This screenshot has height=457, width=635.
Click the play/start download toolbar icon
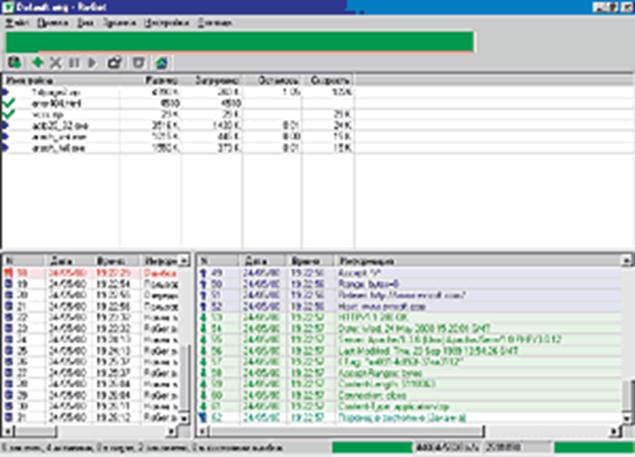click(x=92, y=62)
